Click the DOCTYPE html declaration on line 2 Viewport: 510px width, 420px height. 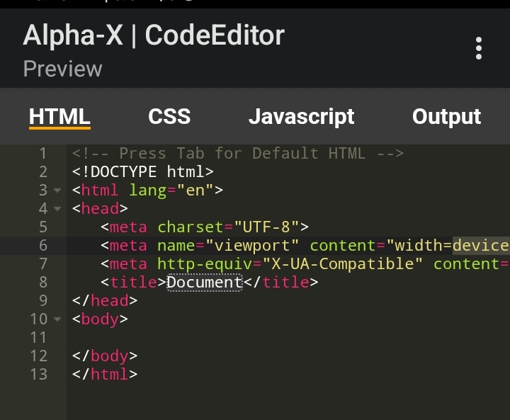[x=142, y=172]
